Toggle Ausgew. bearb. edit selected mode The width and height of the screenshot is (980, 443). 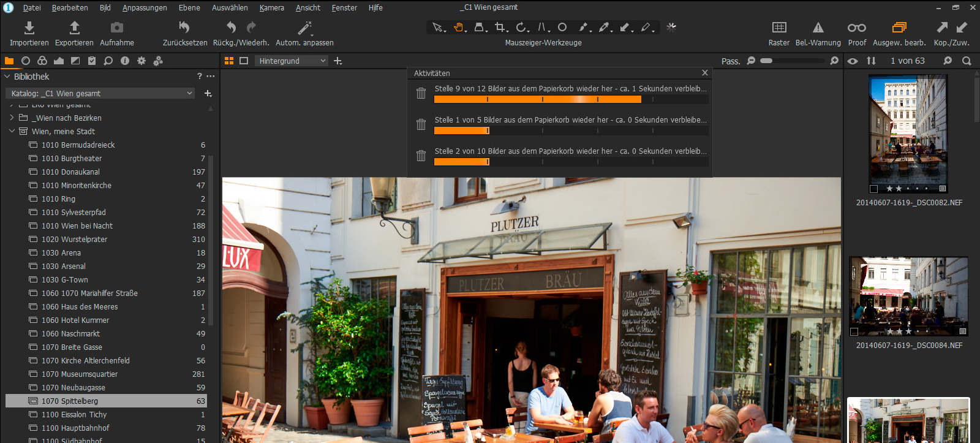899,27
